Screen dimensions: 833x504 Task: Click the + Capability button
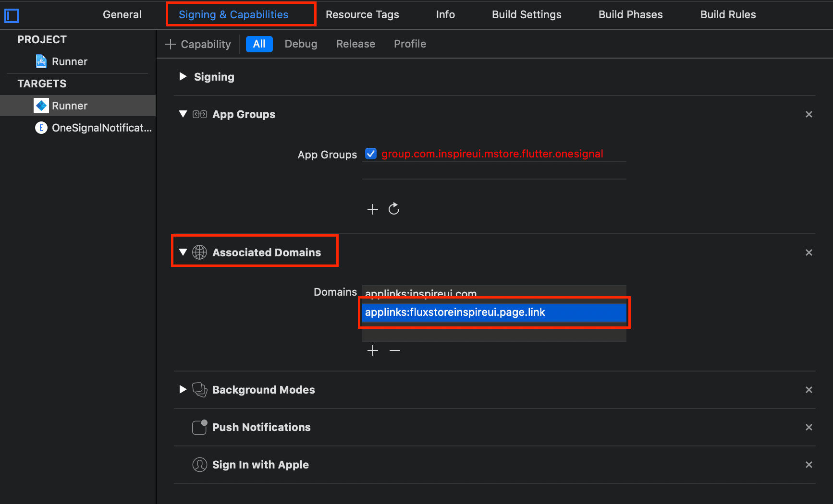click(198, 44)
